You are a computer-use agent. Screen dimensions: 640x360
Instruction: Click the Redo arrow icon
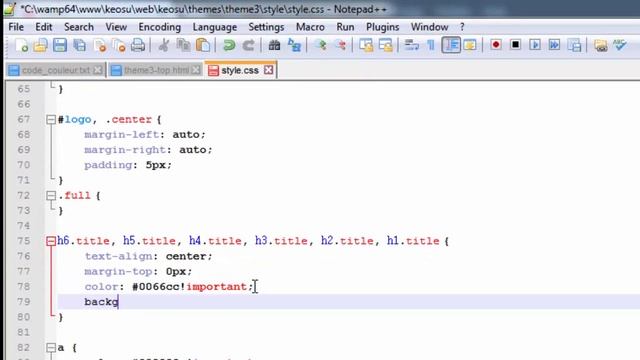click(249, 45)
